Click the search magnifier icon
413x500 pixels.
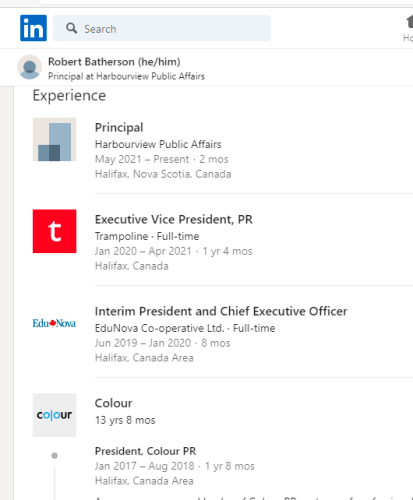[x=71, y=28]
